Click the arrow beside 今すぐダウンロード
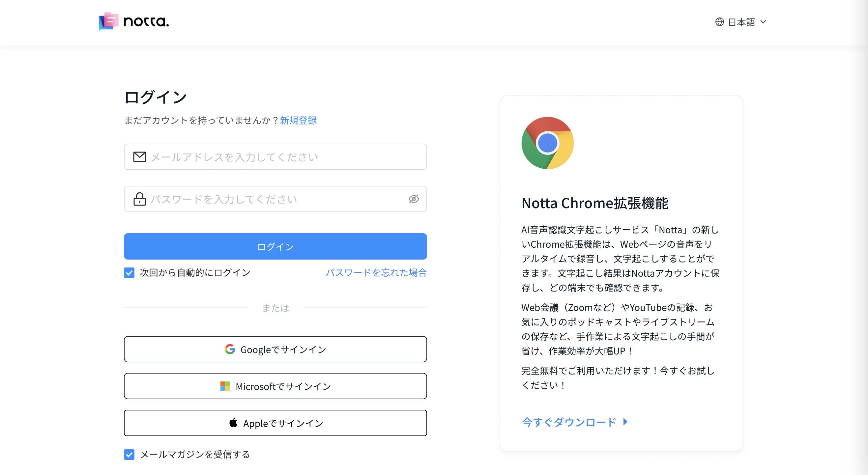Screen dimensions: 868x475 click(625, 422)
